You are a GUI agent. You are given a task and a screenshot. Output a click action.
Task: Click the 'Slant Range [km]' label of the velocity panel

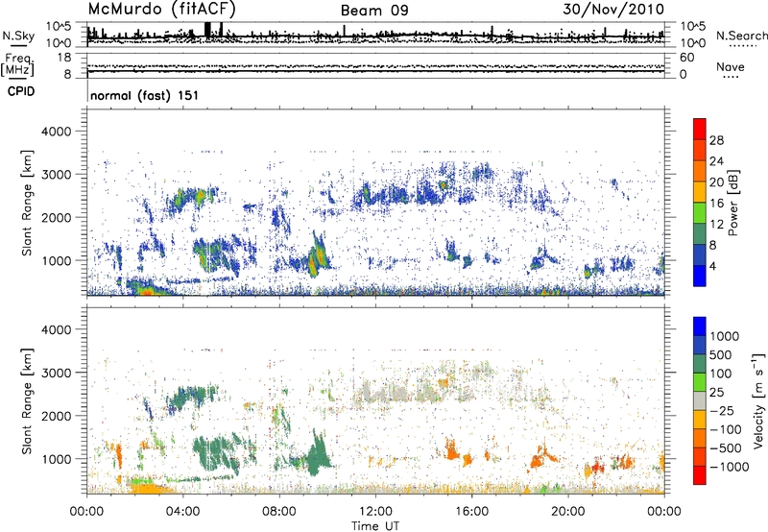coord(27,401)
